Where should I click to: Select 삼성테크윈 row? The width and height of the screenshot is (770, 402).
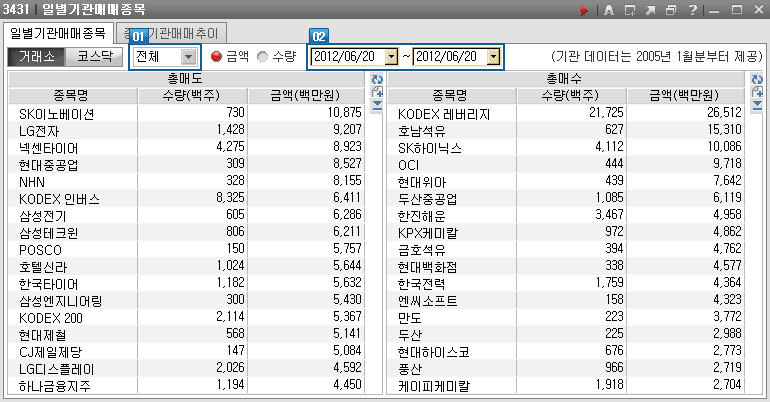(x=187, y=232)
